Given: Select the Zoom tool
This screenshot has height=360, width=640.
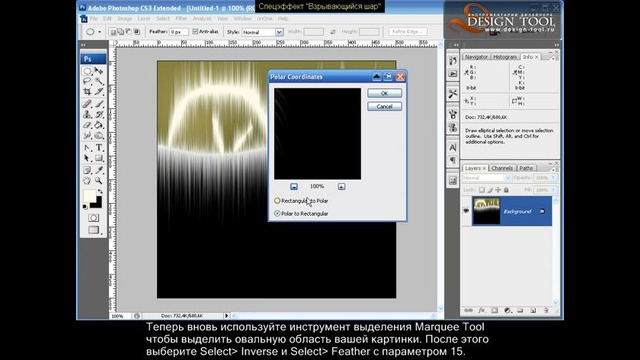Looking at the screenshot, I should tap(99, 180).
